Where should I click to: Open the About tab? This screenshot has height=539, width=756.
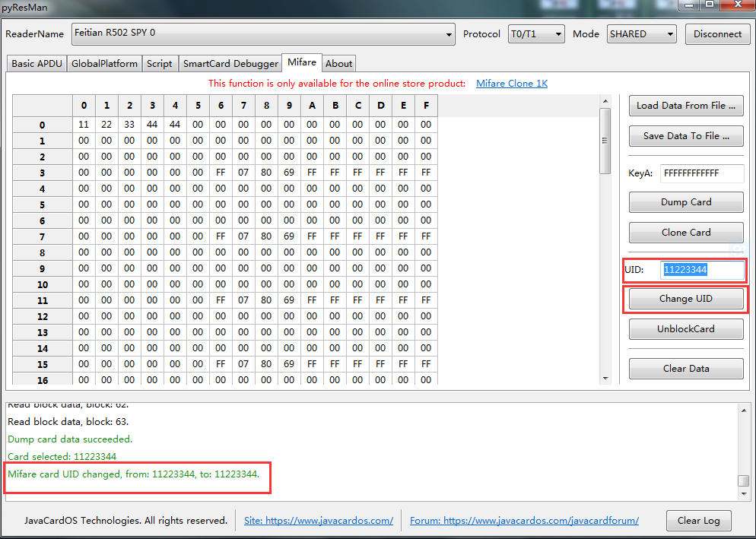coord(339,64)
